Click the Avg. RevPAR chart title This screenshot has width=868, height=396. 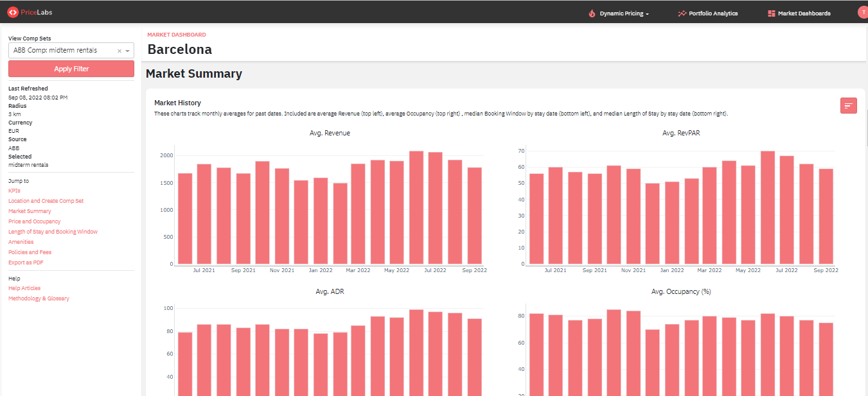682,133
